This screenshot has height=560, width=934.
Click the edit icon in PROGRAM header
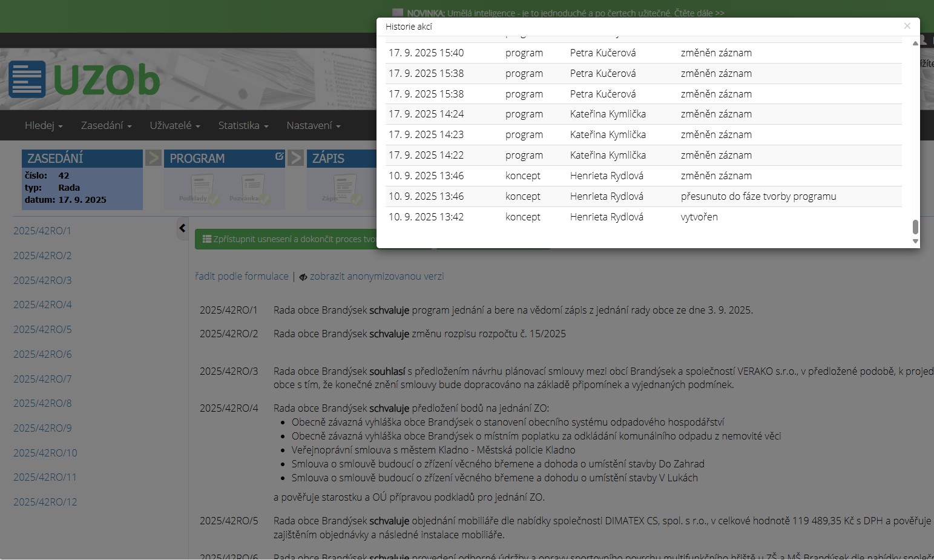[x=279, y=157]
